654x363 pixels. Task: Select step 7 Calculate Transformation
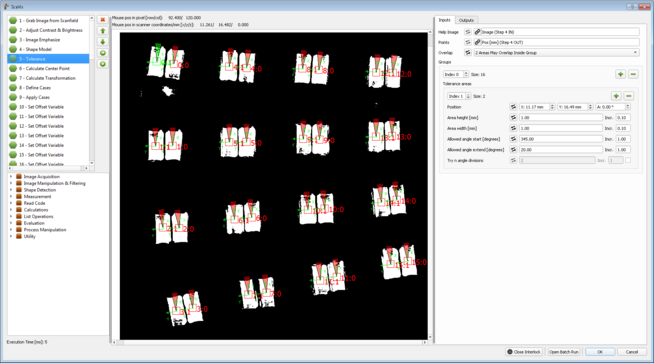(x=48, y=78)
